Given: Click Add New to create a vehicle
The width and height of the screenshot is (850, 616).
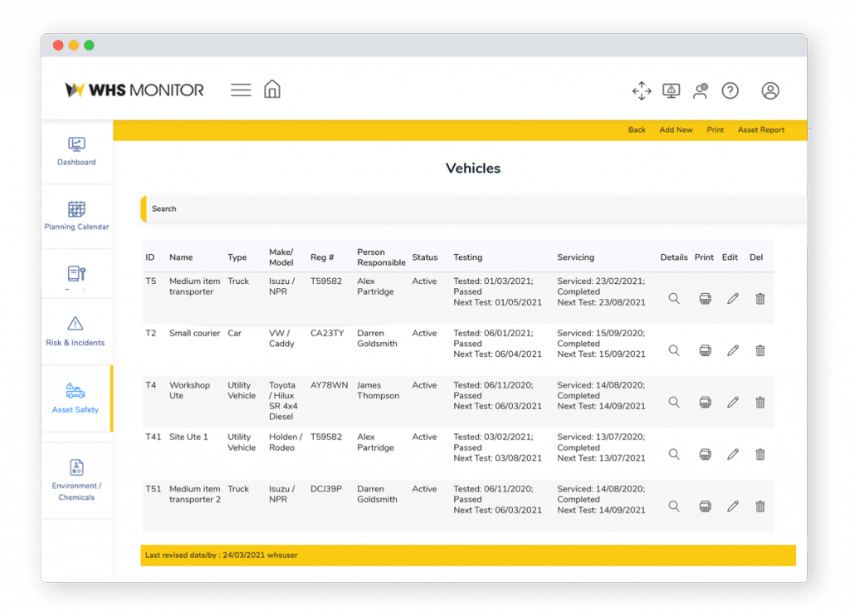Looking at the screenshot, I should pos(675,130).
